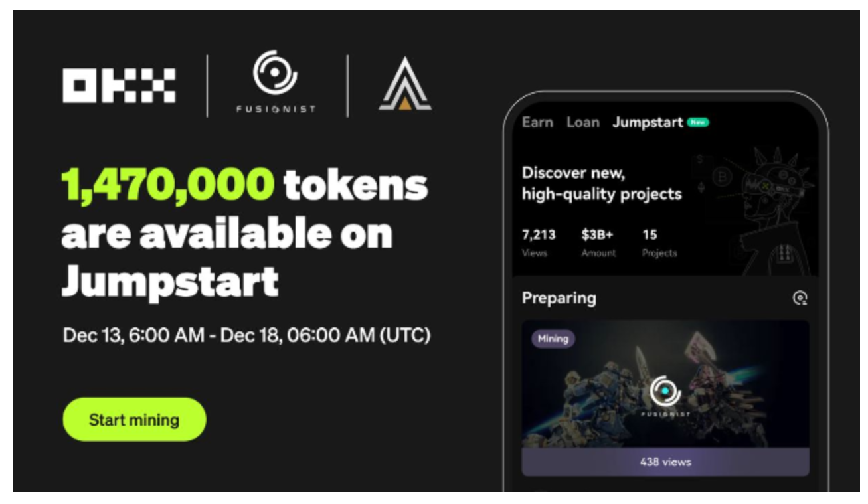
Task: Tap the Mining tag label
Action: pyautogui.click(x=553, y=339)
